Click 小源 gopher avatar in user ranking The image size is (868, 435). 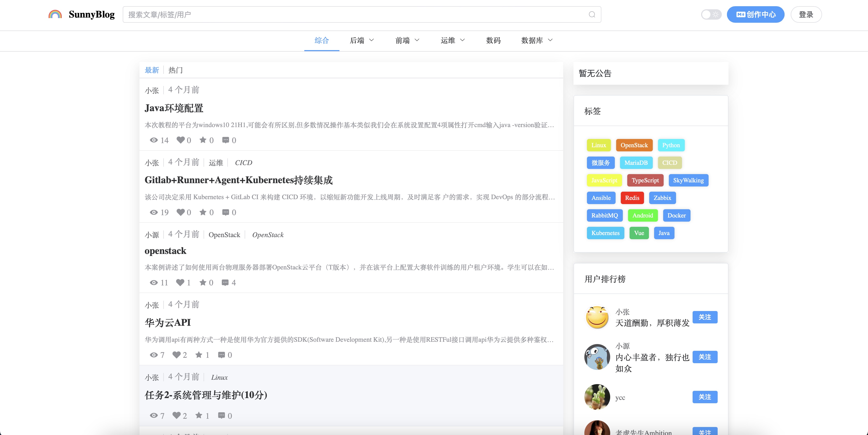coord(597,357)
